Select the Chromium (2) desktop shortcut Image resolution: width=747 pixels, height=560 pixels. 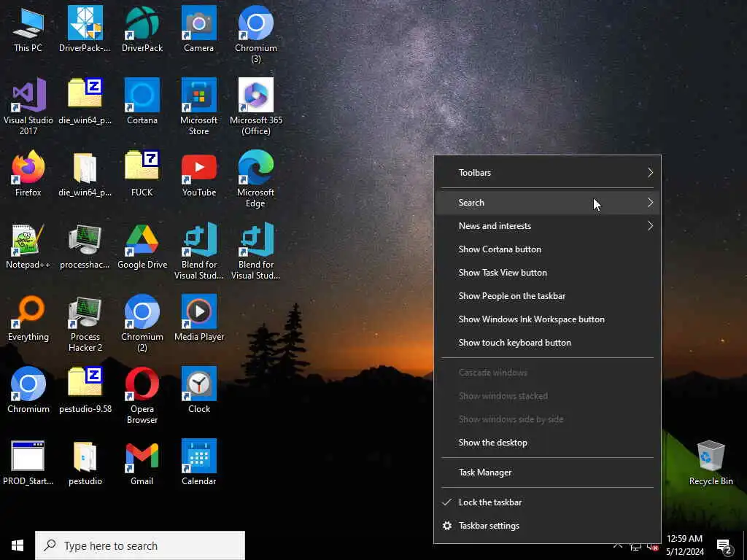click(142, 324)
